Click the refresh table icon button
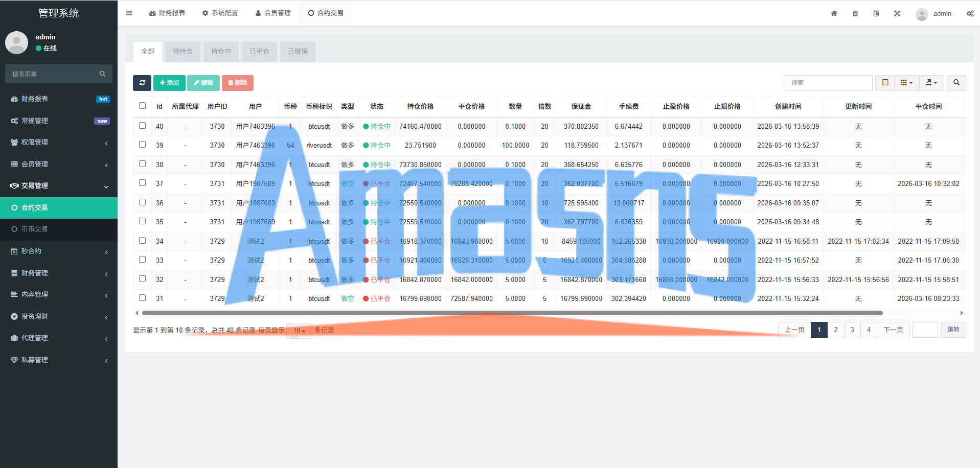The height and width of the screenshot is (468, 980). (x=142, y=83)
